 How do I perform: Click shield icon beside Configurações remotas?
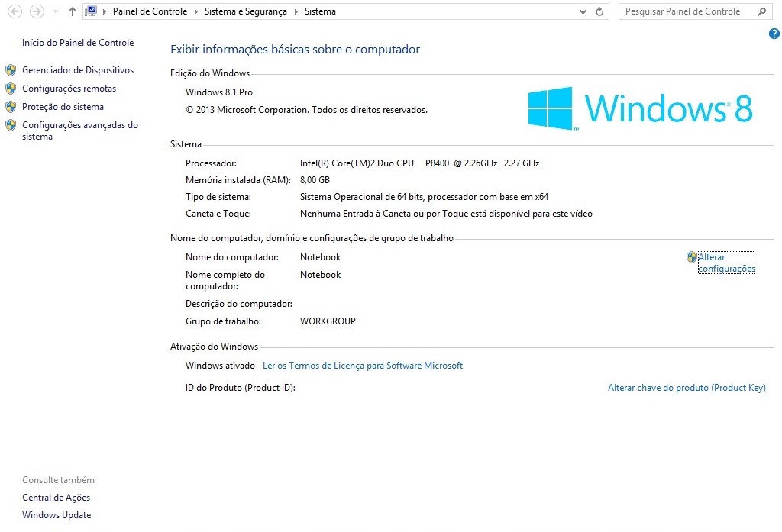[x=11, y=89]
